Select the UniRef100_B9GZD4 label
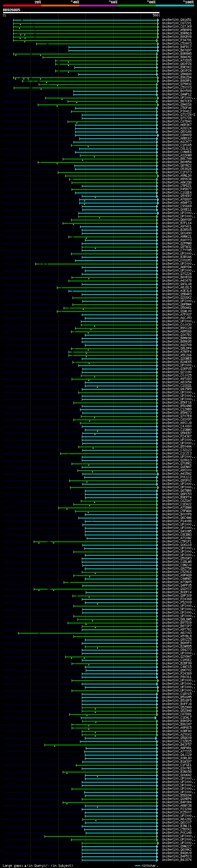Screen dimensions: 197x868 click(x=177, y=78)
